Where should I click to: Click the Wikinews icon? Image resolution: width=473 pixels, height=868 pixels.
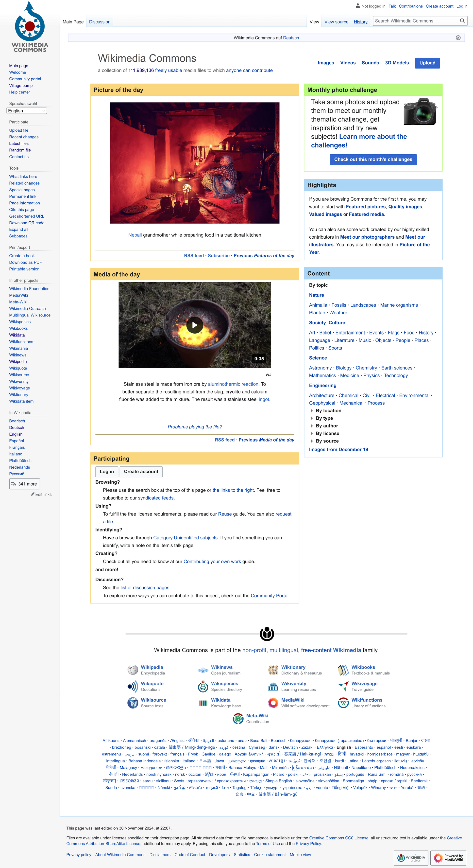(203, 670)
